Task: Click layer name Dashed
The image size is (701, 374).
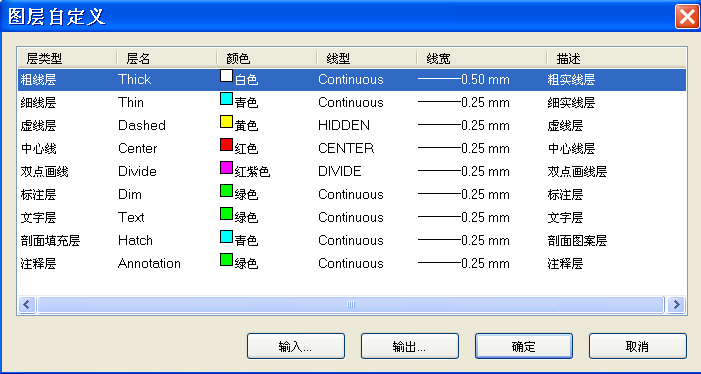Action: [x=142, y=126]
